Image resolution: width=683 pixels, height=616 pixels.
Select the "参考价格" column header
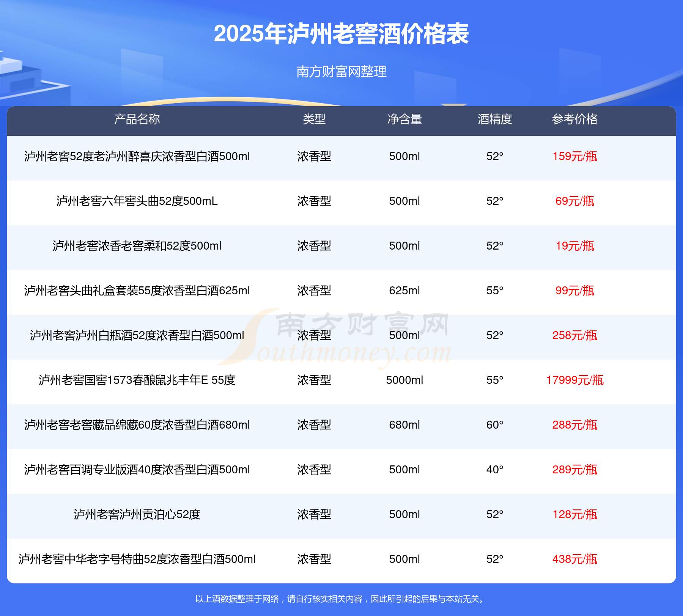click(575, 119)
